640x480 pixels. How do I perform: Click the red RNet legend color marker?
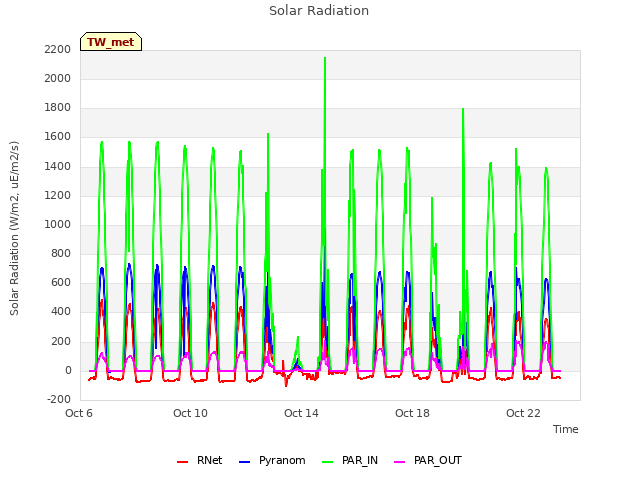(182, 462)
